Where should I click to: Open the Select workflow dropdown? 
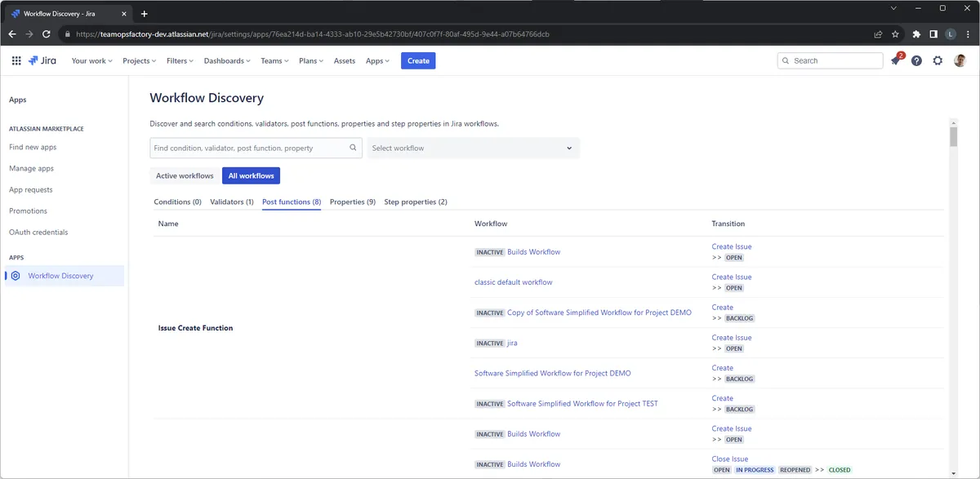click(474, 148)
